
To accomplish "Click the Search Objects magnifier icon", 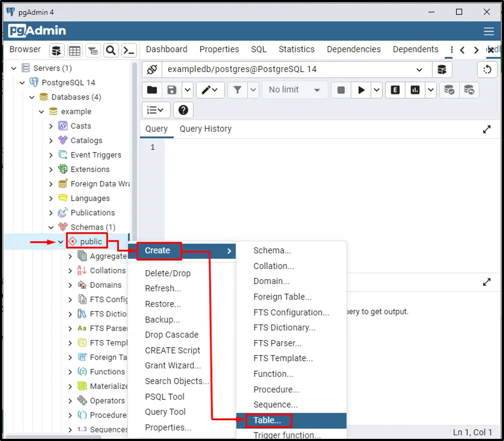I will (x=111, y=50).
